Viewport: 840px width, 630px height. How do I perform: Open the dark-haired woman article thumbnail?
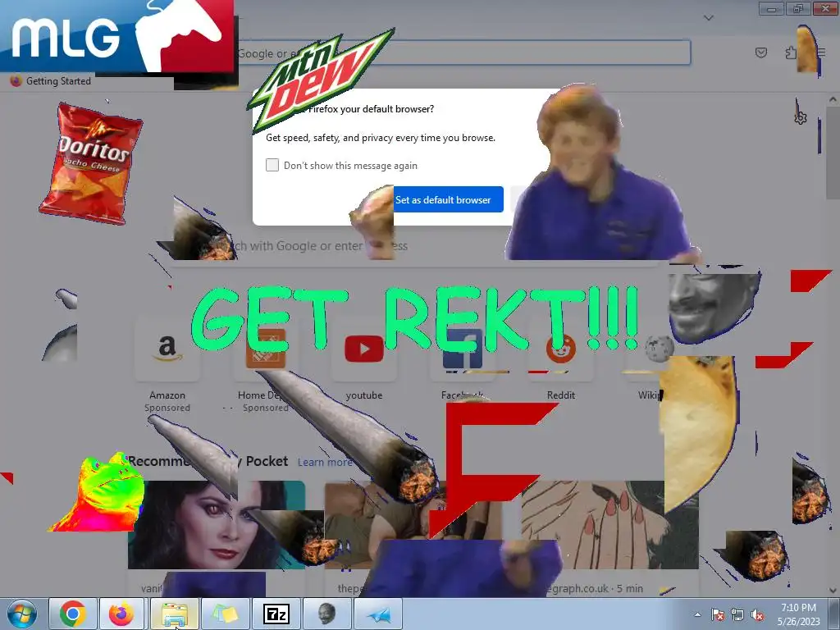[x=217, y=524]
